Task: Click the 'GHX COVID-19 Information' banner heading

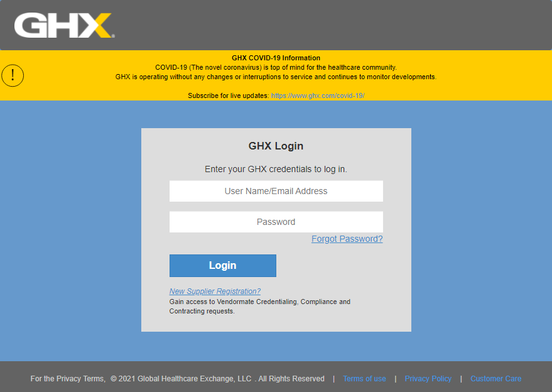Action: (276, 58)
